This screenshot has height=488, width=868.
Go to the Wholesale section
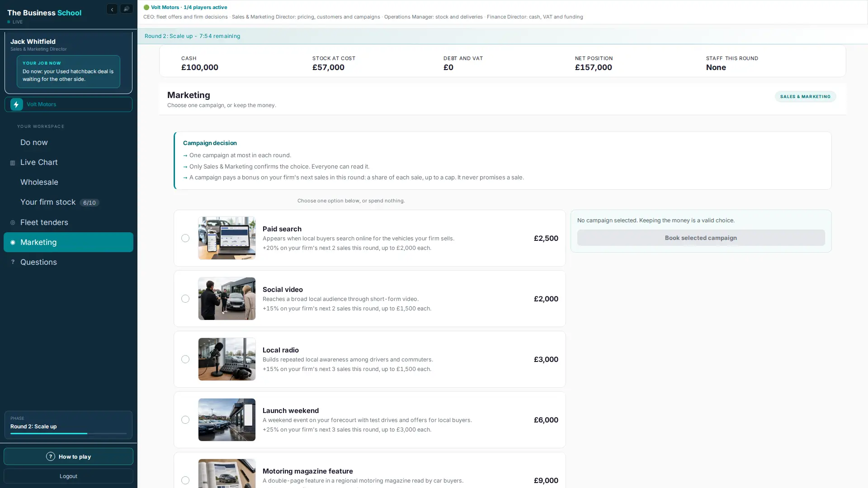[x=68, y=182]
